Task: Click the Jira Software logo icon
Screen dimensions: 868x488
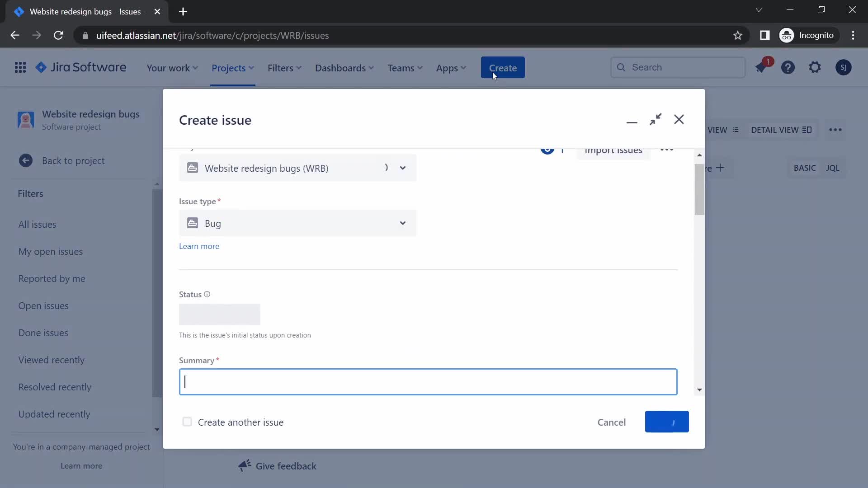Action: click(x=41, y=67)
